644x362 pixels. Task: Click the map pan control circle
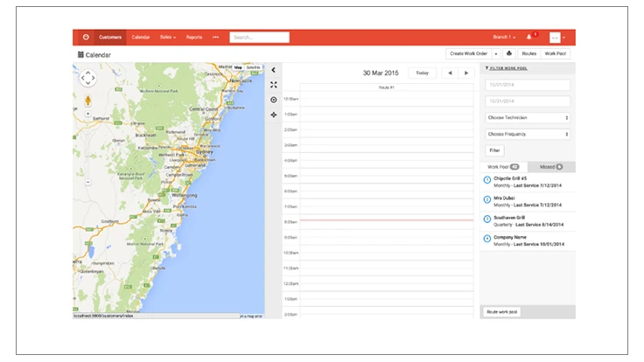pyautogui.click(x=87, y=78)
